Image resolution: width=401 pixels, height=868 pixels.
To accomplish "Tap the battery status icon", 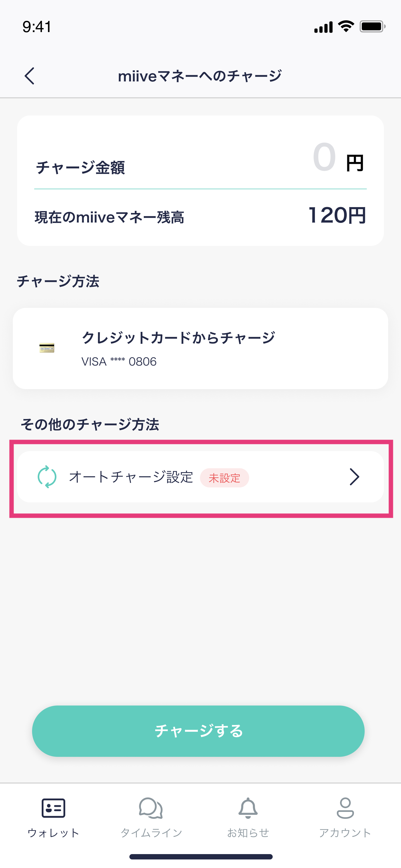I will (372, 26).
